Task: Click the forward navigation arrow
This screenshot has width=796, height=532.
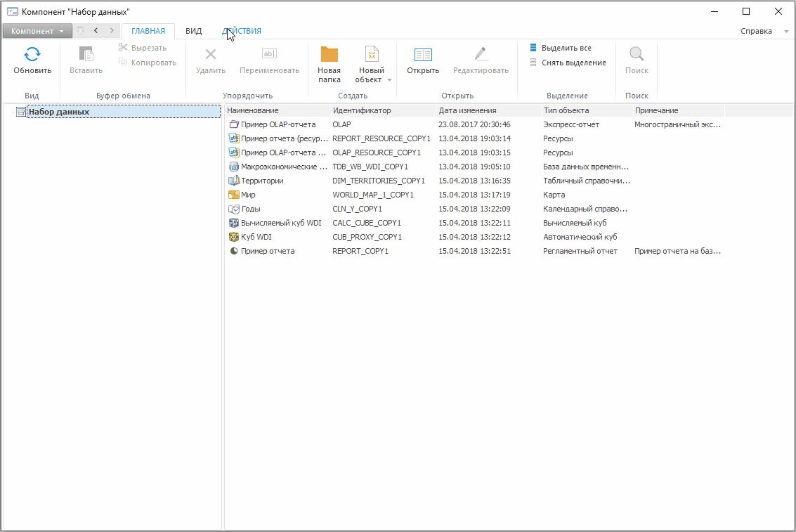Action: pyautogui.click(x=112, y=30)
